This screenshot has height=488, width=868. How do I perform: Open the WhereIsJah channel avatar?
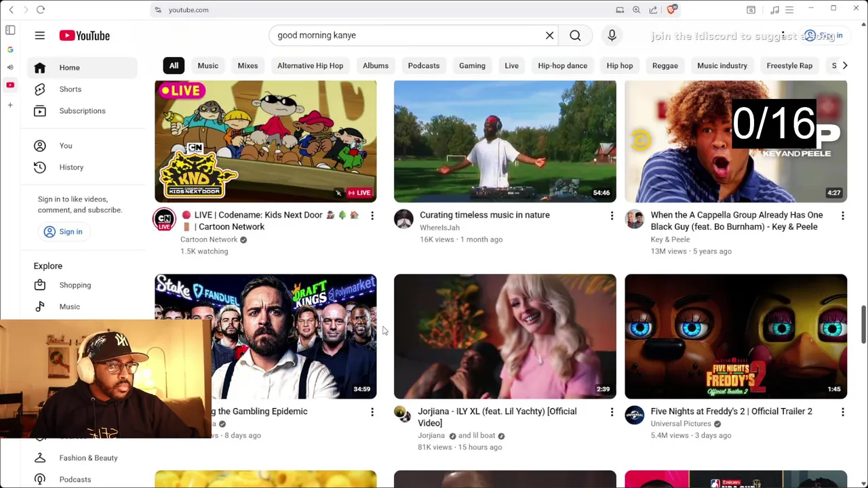pyautogui.click(x=403, y=220)
